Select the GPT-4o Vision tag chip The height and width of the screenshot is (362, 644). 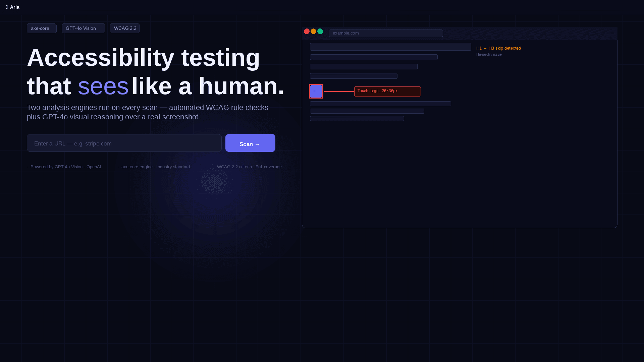click(83, 28)
